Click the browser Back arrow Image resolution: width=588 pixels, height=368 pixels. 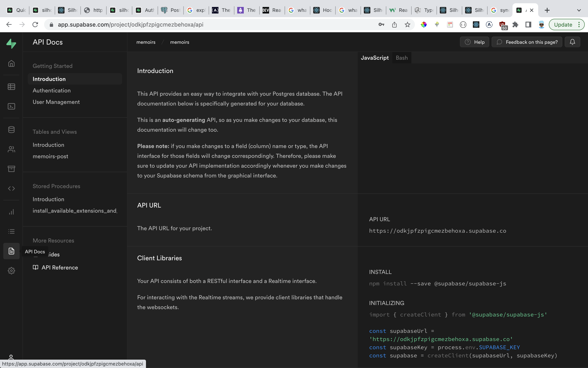[9, 24]
